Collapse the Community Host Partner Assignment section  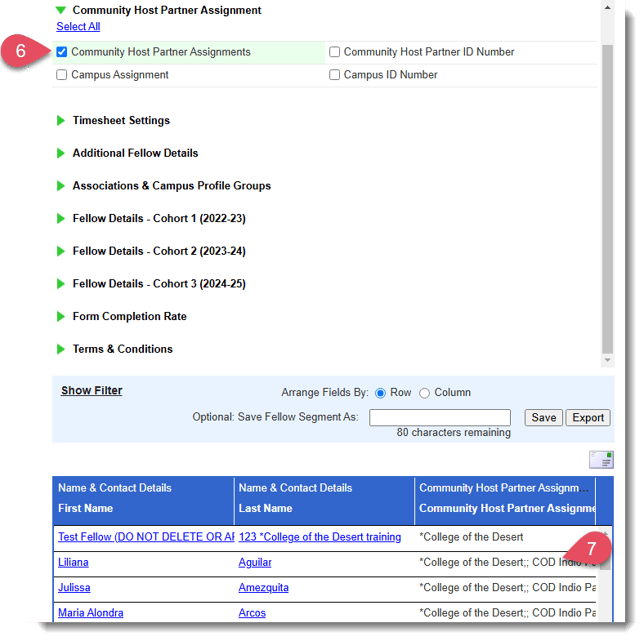[62, 10]
